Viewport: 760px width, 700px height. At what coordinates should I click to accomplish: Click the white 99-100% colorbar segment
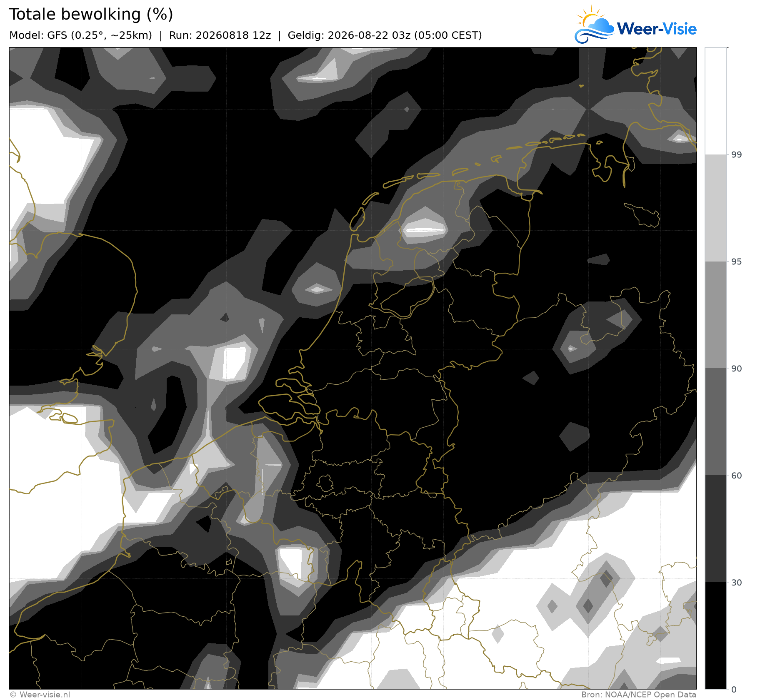716,101
